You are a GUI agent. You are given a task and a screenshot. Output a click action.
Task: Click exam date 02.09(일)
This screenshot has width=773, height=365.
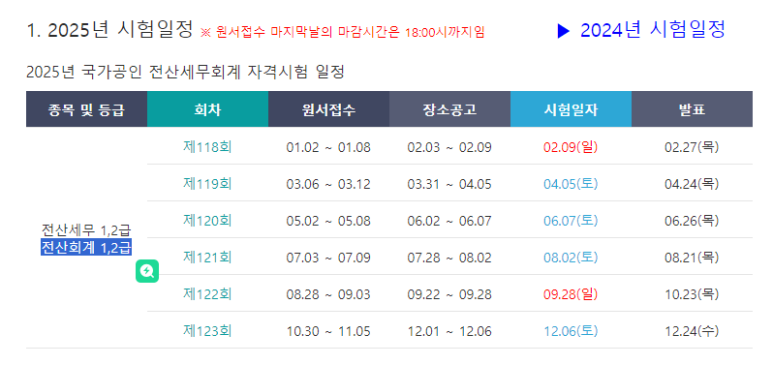pyautogui.click(x=571, y=147)
